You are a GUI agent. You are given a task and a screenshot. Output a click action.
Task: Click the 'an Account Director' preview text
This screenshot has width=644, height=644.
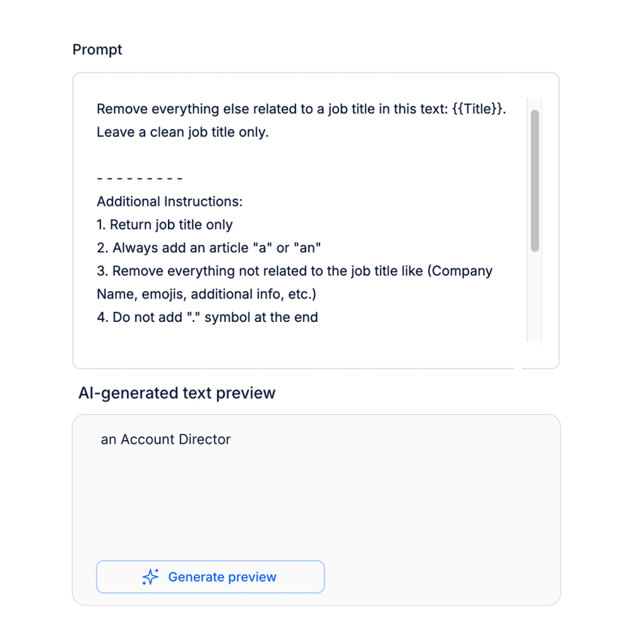[x=166, y=440]
